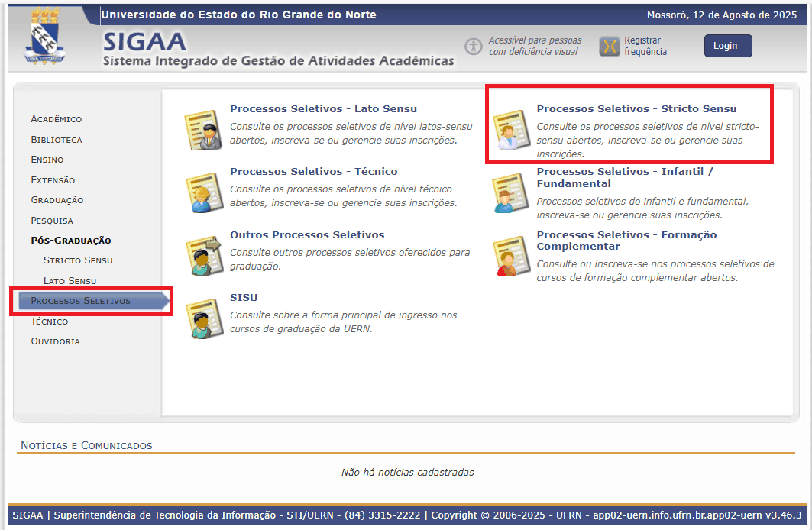Image resolution: width=812 pixels, height=530 pixels.
Task: Open the Biblioteca sidebar menu
Action: click(x=57, y=140)
